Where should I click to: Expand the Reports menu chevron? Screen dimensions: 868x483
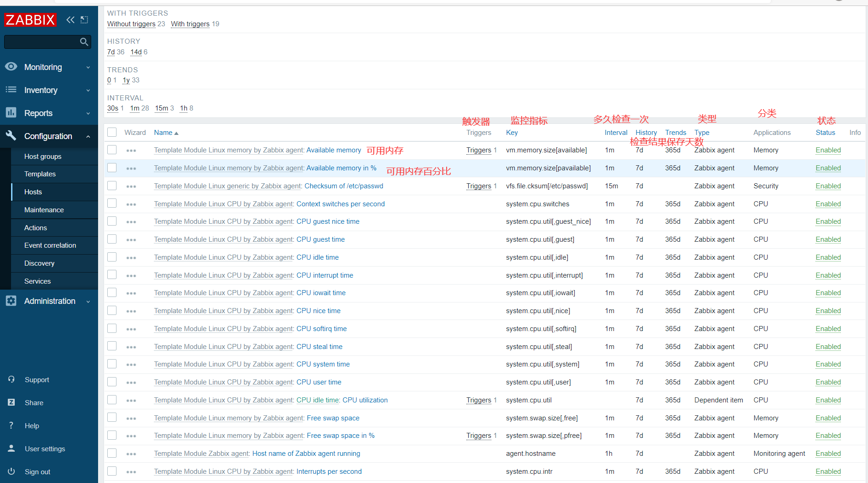[x=88, y=113]
